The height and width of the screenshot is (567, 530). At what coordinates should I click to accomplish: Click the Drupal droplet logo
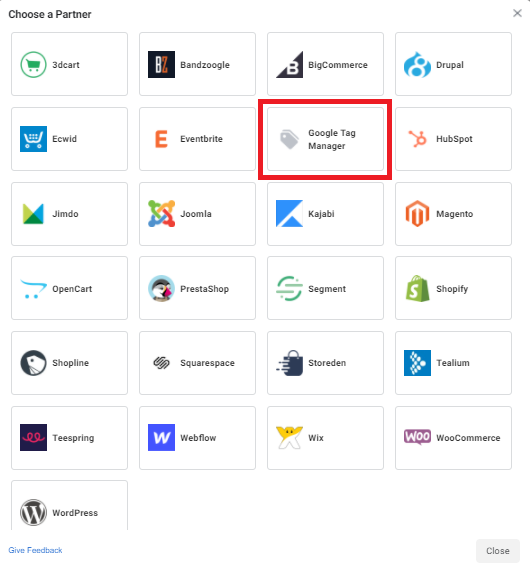pos(417,65)
